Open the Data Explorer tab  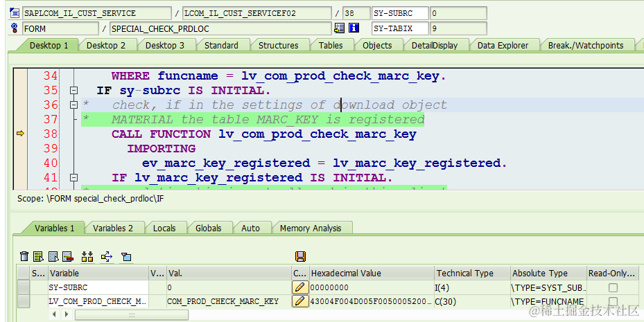click(x=503, y=45)
